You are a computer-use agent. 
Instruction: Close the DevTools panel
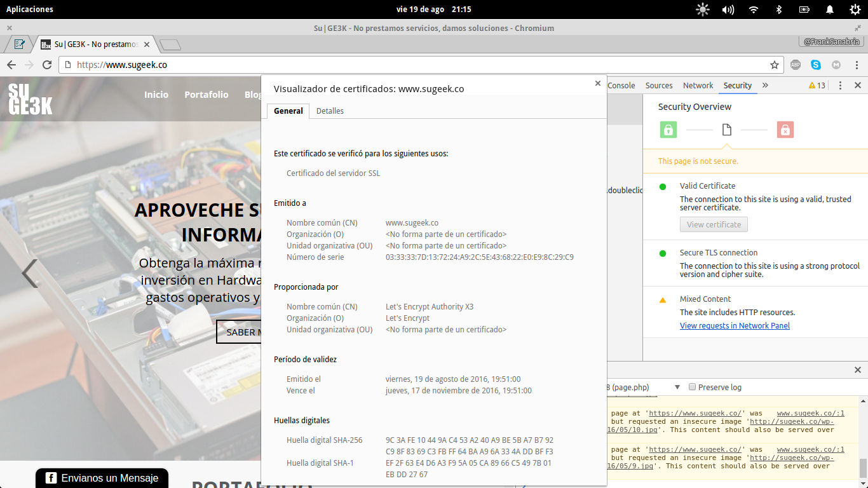pyautogui.click(x=857, y=85)
